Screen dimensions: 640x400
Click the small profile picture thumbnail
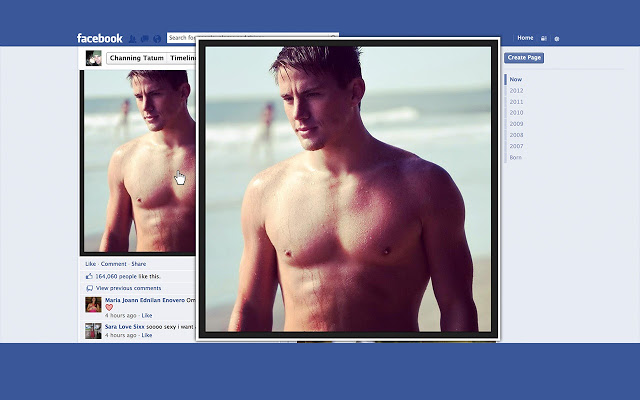point(93,58)
